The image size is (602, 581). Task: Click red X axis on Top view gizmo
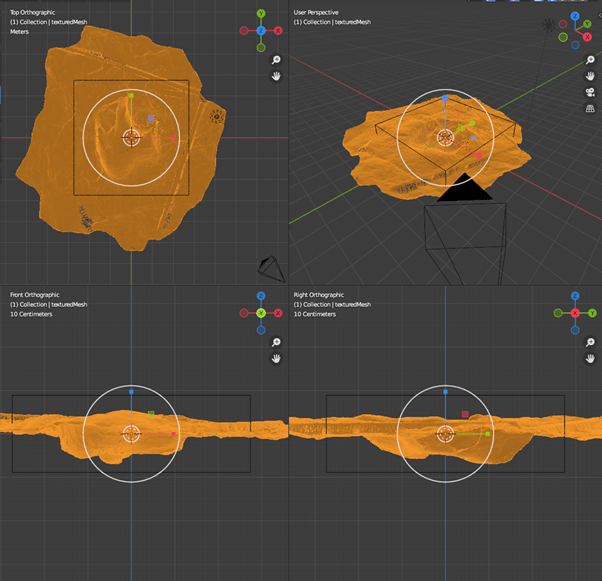pyautogui.click(x=277, y=31)
